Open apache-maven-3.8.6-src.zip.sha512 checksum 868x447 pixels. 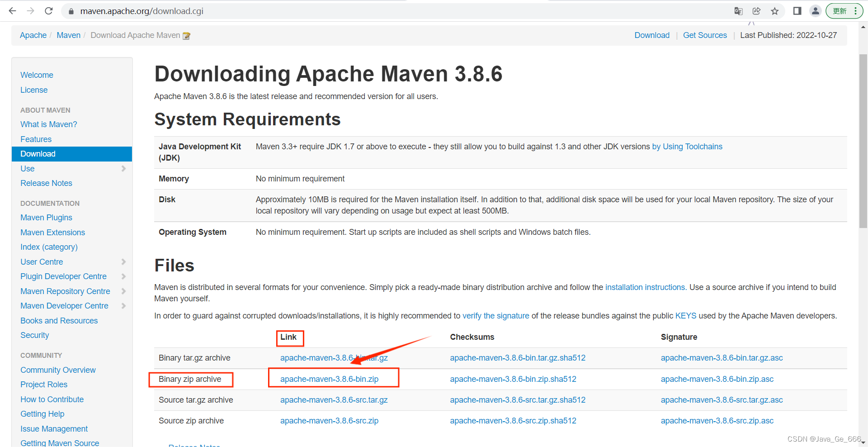513,421
